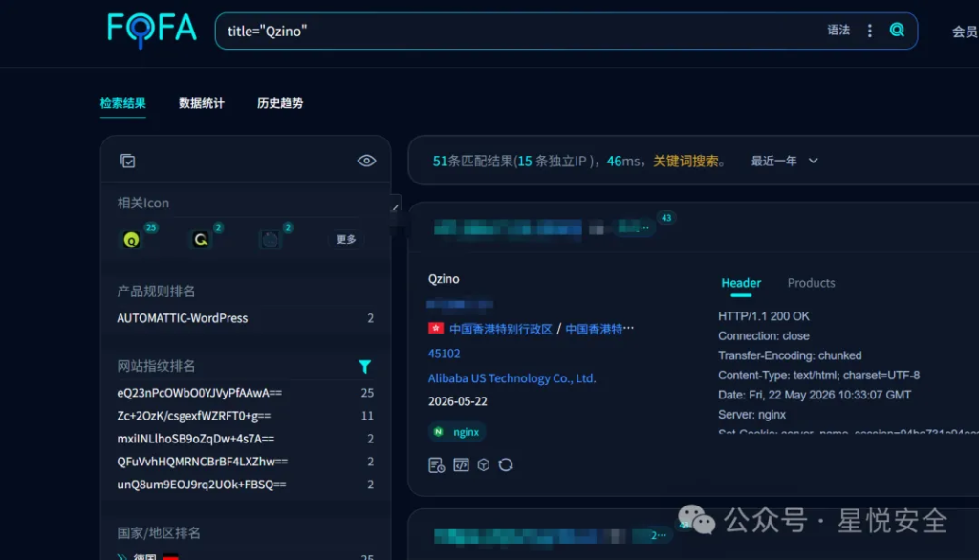
Task: Collapse the sidebar using edge handle
Action: point(395,206)
